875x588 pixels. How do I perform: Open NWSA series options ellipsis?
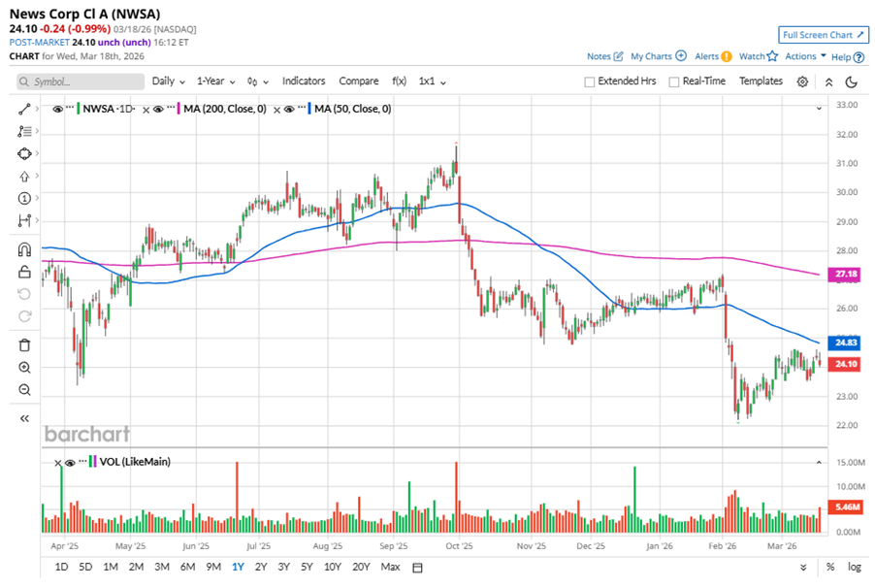(x=70, y=107)
